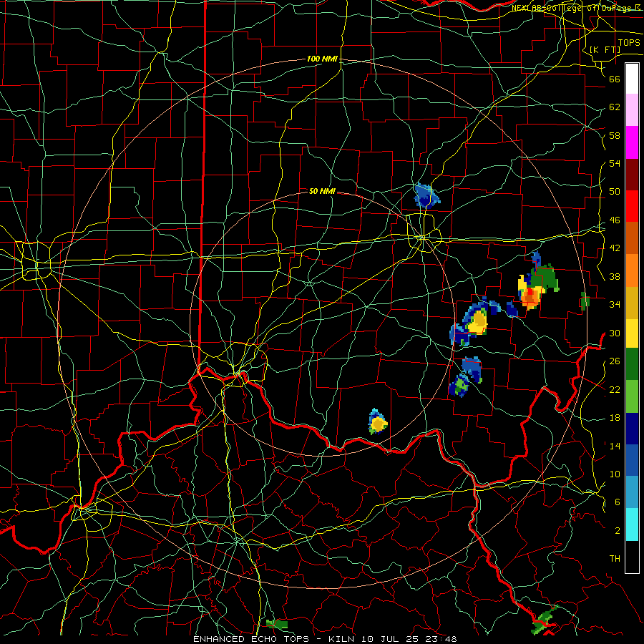Click the 10 label on the tops scale

pyautogui.click(x=615, y=474)
